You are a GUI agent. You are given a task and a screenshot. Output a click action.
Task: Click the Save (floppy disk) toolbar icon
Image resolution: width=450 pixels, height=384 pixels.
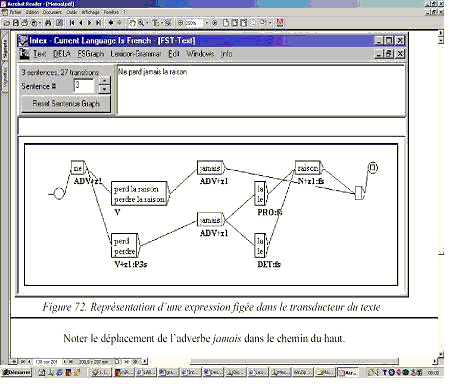pyautogui.click(x=15, y=23)
